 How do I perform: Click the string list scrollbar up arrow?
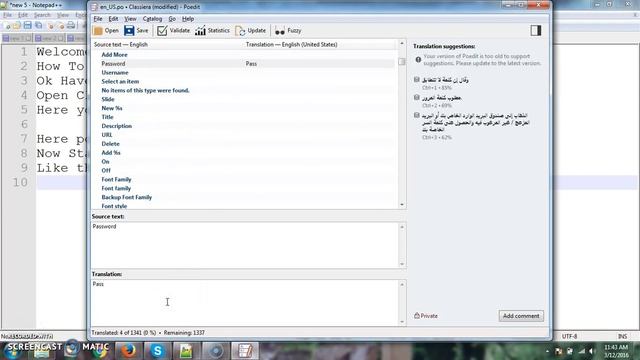click(402, 43)
